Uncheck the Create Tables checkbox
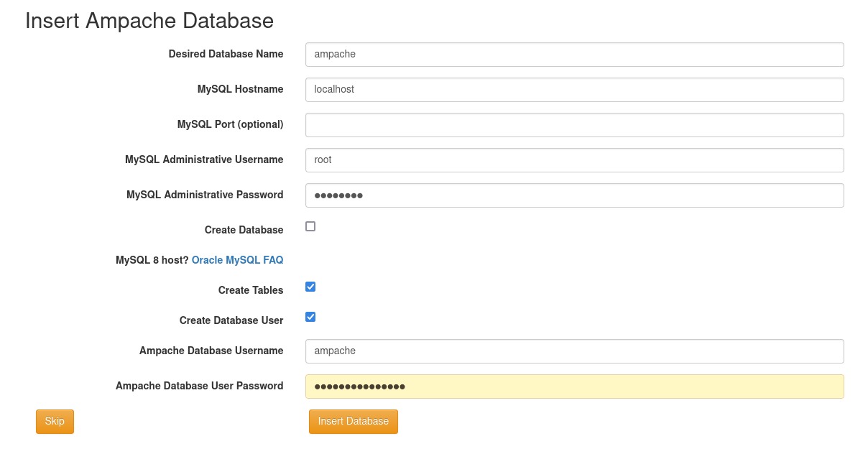Viewport: 868px width, 449px height. [310, 287]
